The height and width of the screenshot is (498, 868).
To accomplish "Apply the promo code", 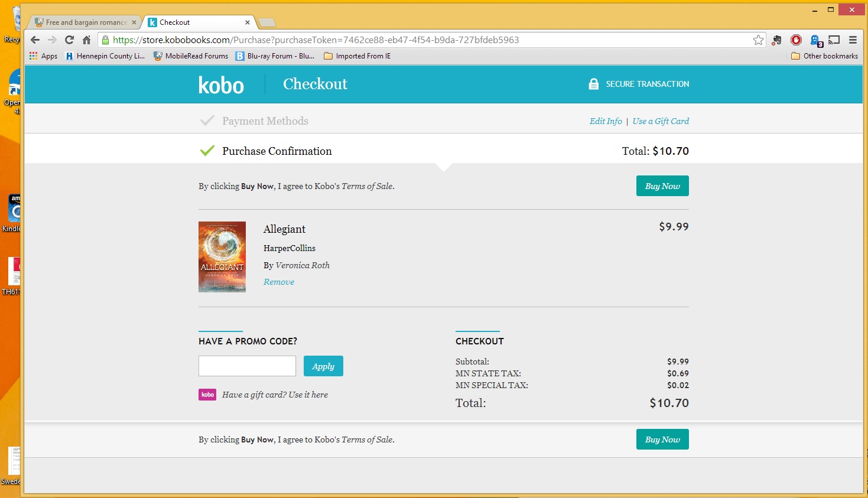I will point(323,366).
